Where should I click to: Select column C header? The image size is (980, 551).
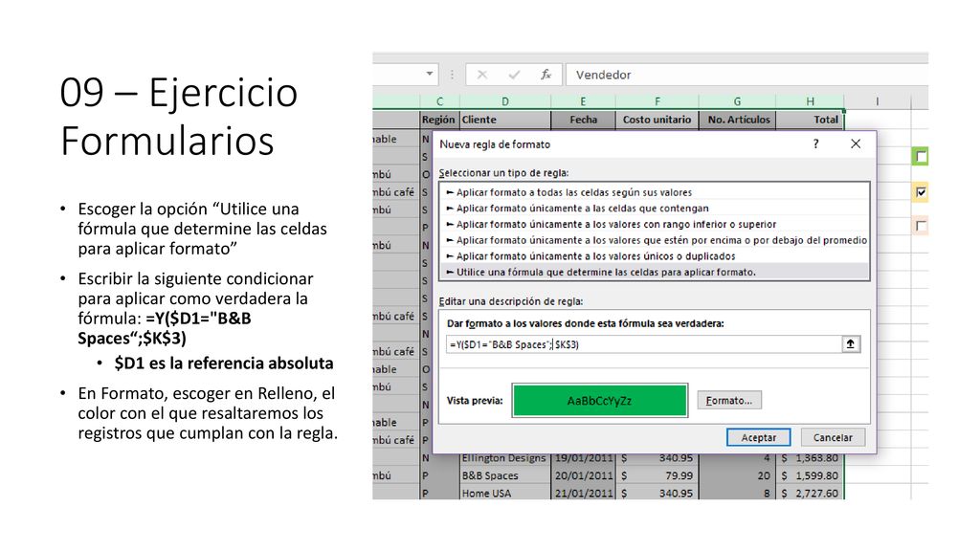coord(439,101)
